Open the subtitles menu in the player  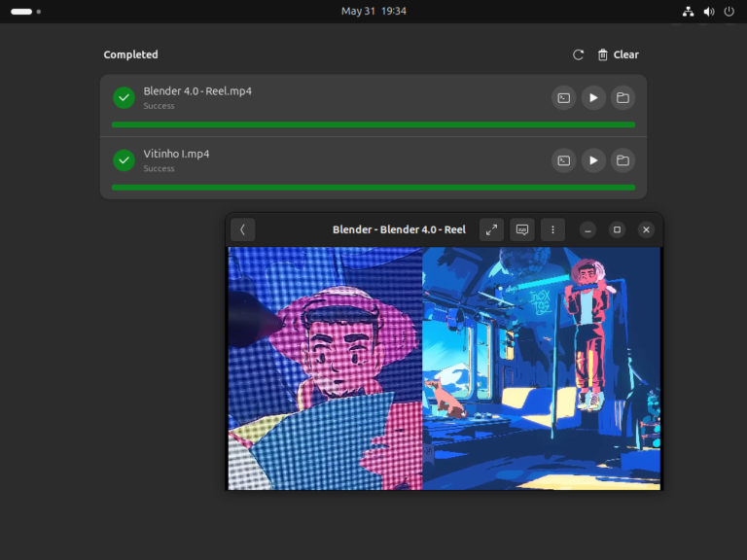click(522, 230)
